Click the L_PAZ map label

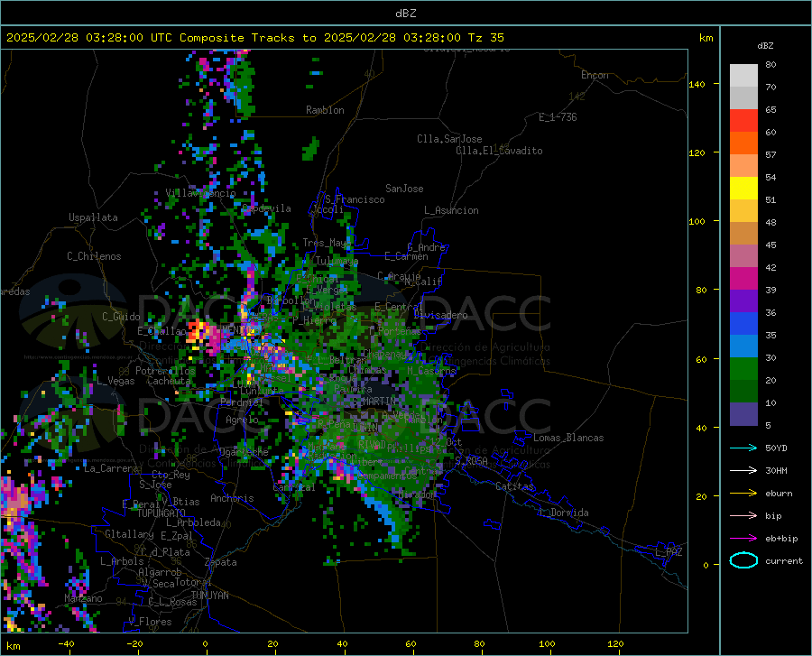[669, 552]
